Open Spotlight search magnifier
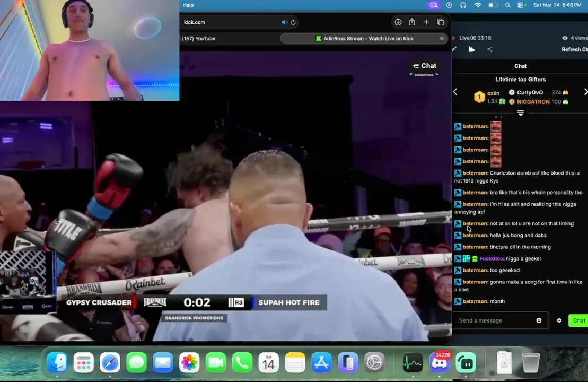588x382 pixels. pos(507,5)
